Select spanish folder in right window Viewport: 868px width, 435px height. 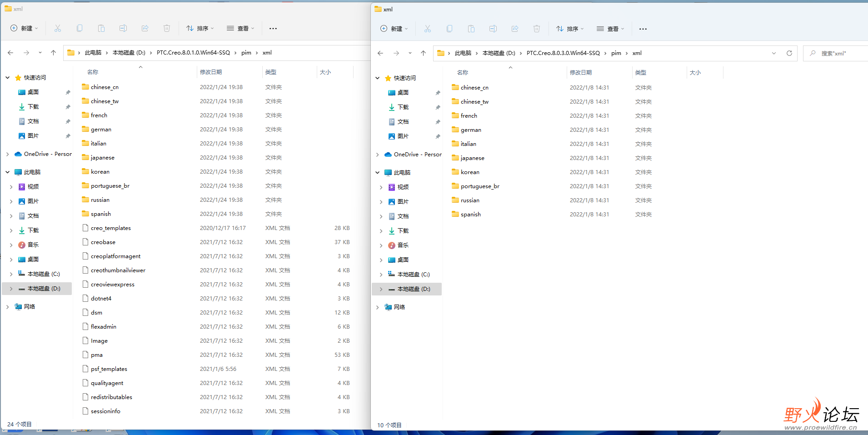(x=470, y=214)
